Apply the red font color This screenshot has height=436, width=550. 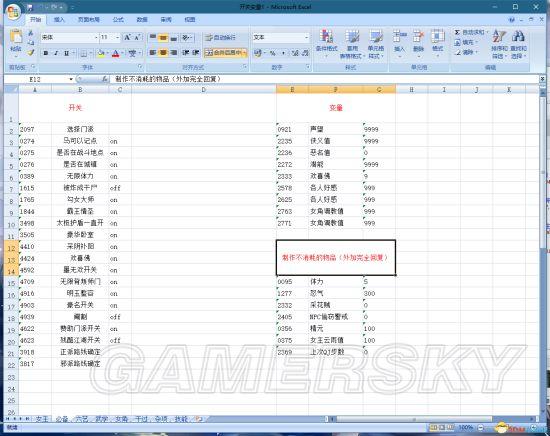click(x=115, y=53)
